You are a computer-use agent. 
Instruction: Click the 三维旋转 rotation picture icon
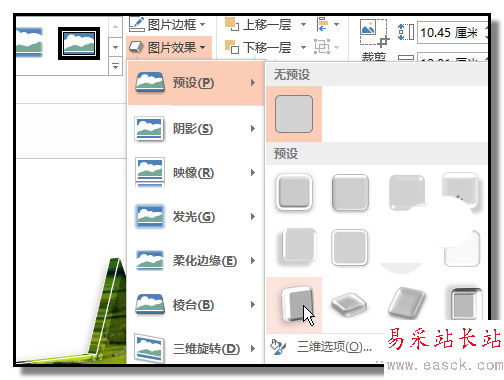tap(149, 348)
